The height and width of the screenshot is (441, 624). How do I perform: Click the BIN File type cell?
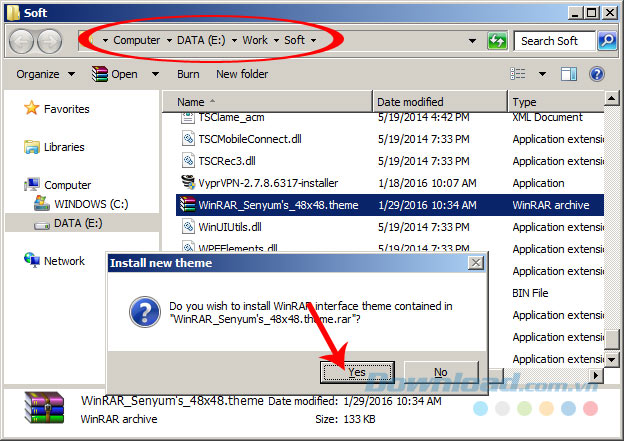tap(530, 293)
